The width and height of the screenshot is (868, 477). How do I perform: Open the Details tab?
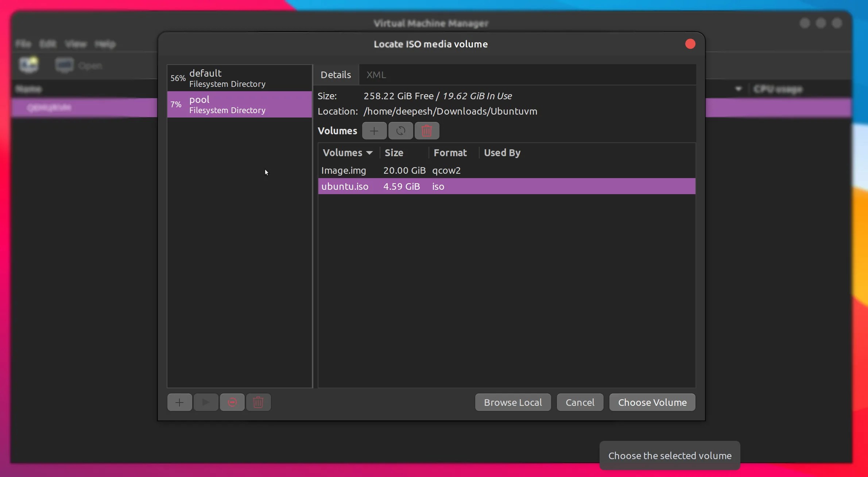click(336, 75)
